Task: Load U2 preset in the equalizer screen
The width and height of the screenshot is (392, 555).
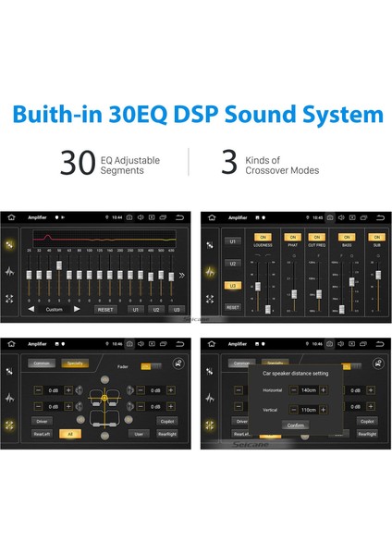Action: tap(156, 310)
